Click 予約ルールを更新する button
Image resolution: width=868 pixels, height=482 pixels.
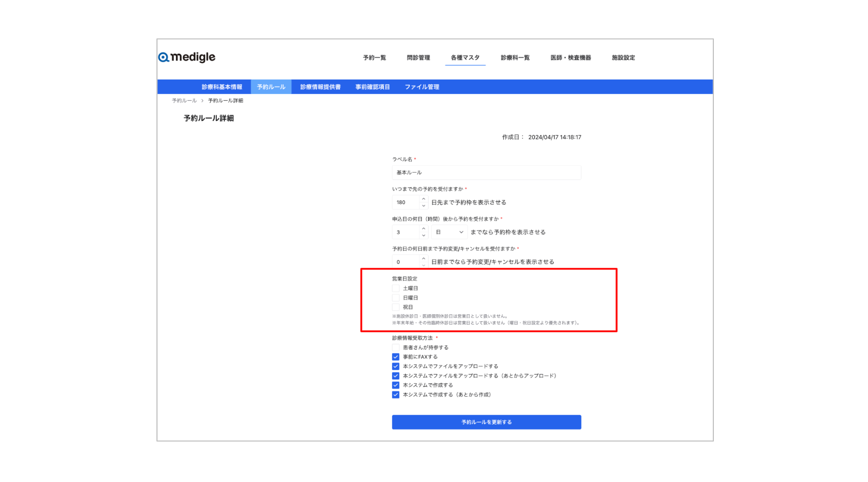pyautogui.click(x=486, y=422)
